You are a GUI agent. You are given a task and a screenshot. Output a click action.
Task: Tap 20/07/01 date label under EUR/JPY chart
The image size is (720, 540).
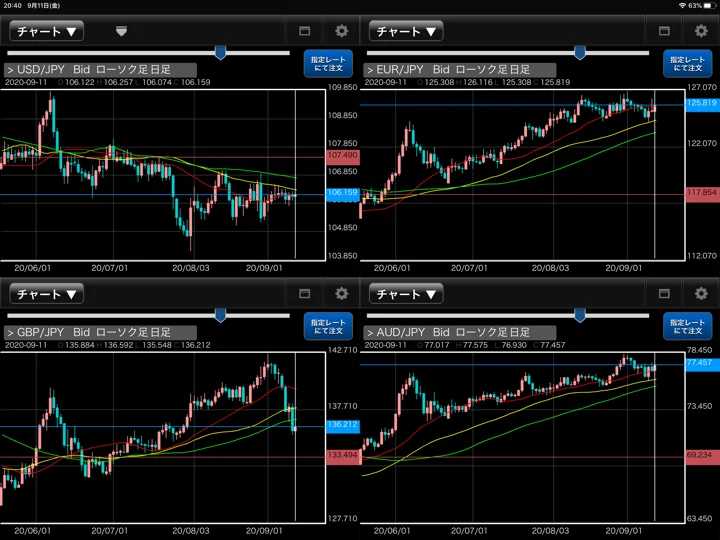(x=469, y=268)
